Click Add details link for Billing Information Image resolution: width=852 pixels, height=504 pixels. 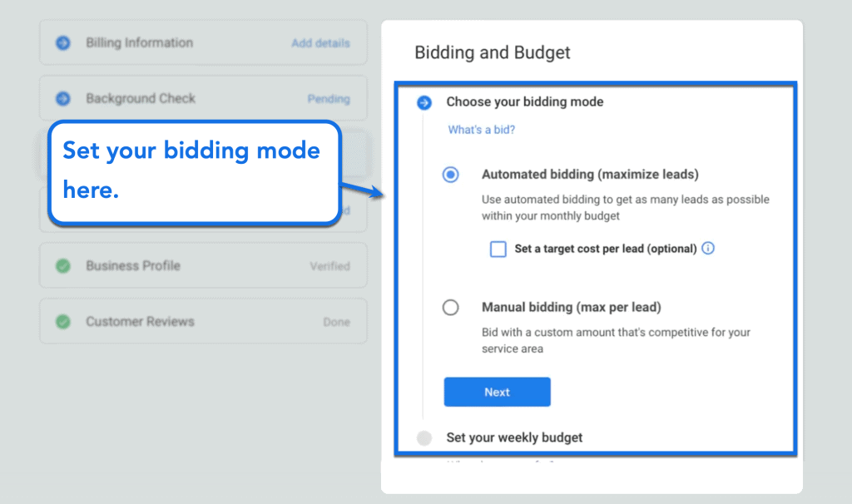click(x=320, y=43)
